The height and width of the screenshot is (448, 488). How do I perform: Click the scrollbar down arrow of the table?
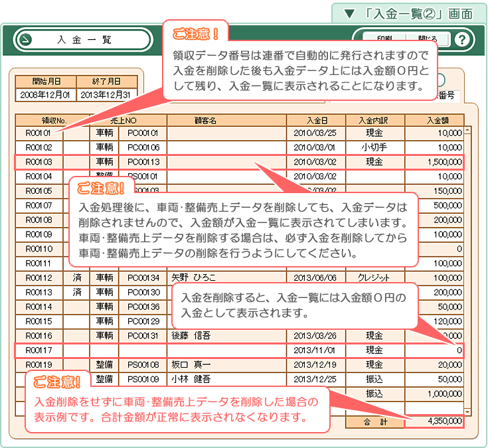467,411
